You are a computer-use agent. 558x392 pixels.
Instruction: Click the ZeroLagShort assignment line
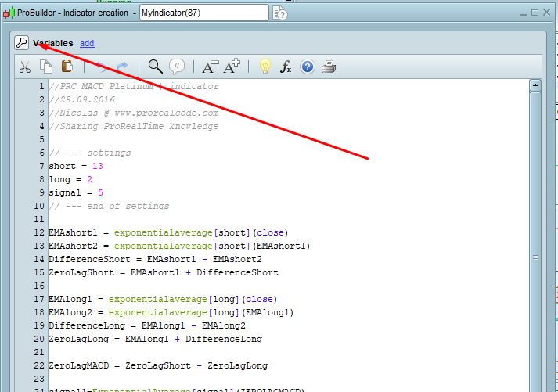click(164, 272)
